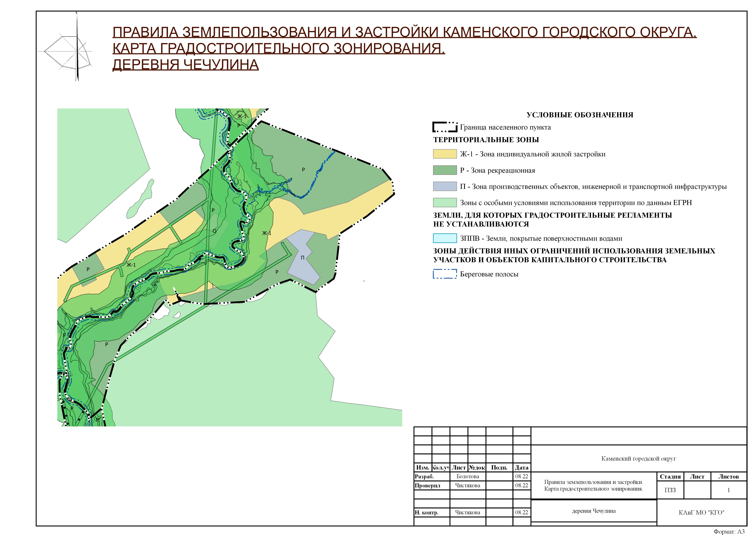The height and width of the screenshot is (535, 756).
Task: Click the blue dashed Береговые полосы legend symbol
Action: (445, 274)
